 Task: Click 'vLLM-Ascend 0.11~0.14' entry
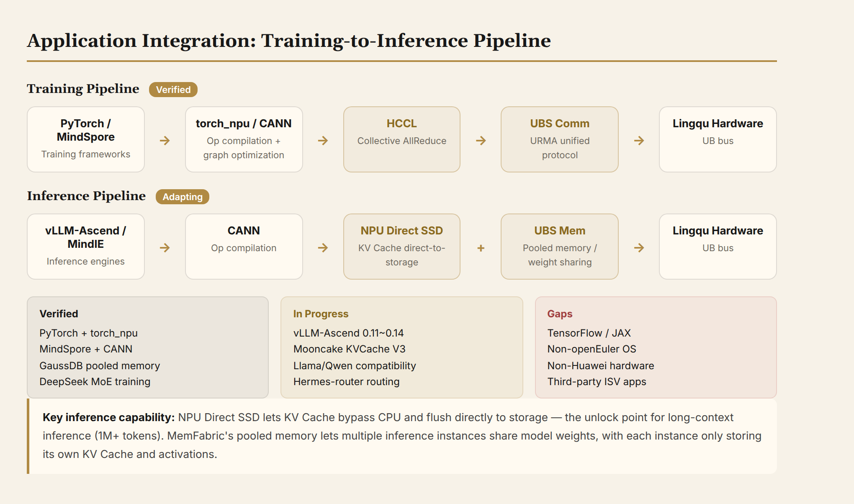point(348,333)
